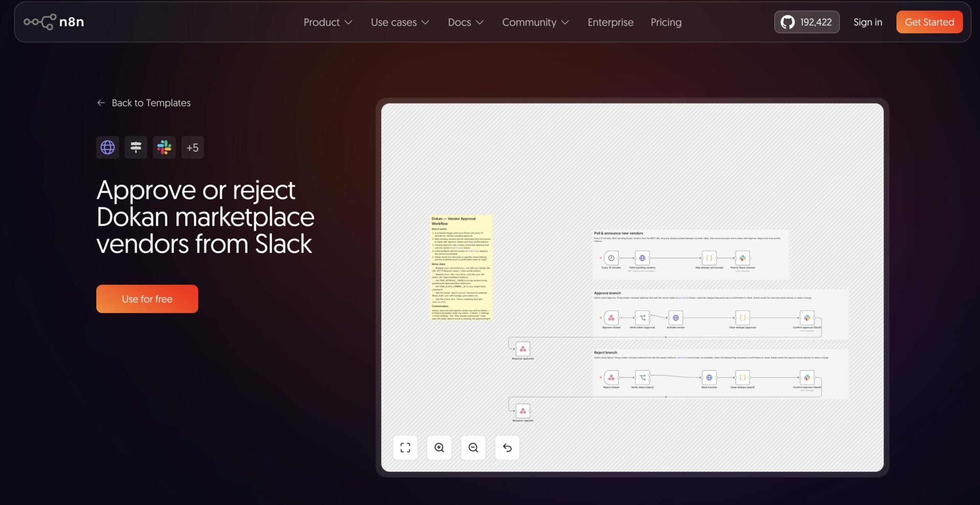Select the Post to Slack channel node
The height and width of the screenshot is (505, 980).
[x=742, y=258]
